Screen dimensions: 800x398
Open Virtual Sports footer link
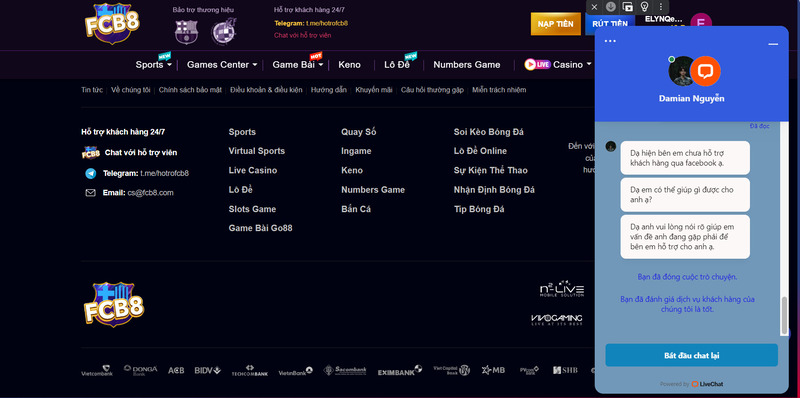(x=257, y=151)
